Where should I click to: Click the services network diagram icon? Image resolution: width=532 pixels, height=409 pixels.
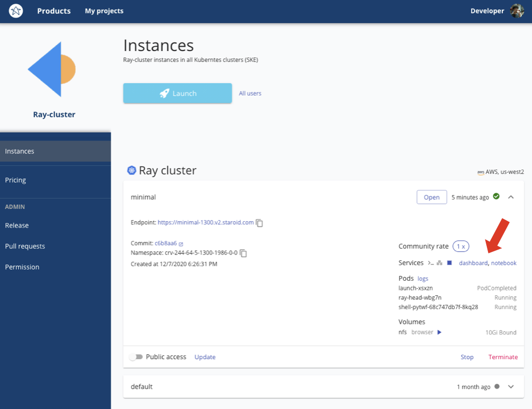click(440, 263)
